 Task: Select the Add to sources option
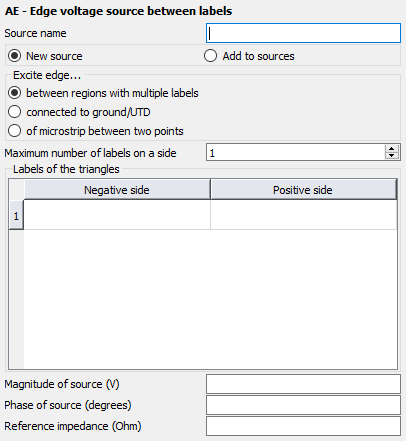tap(210, 56)
